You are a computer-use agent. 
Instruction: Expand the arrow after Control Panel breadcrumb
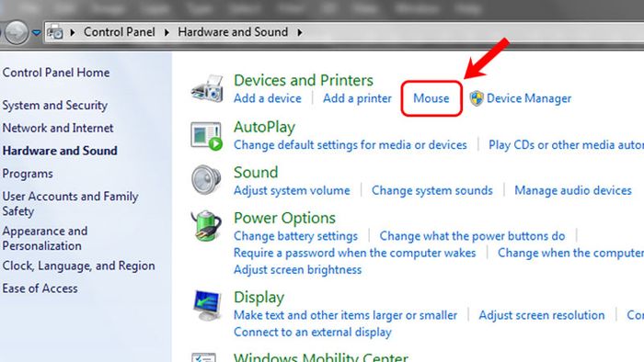coord(167,32)
